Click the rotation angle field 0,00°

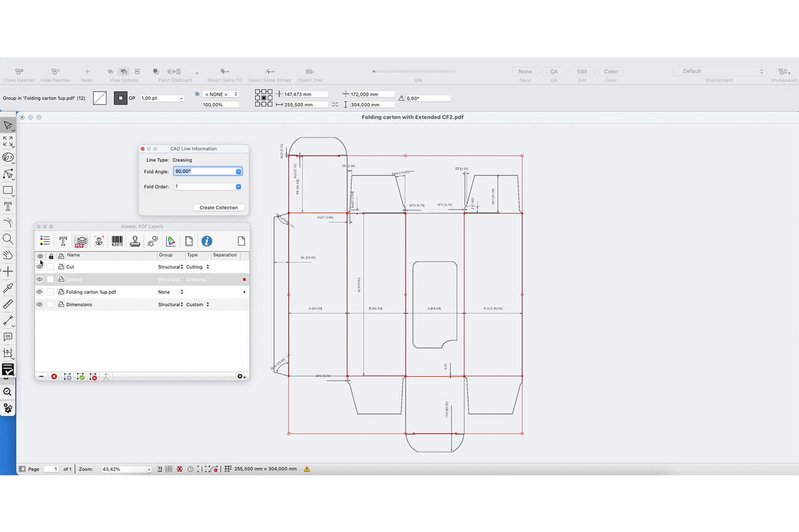[x=428, y=98]
